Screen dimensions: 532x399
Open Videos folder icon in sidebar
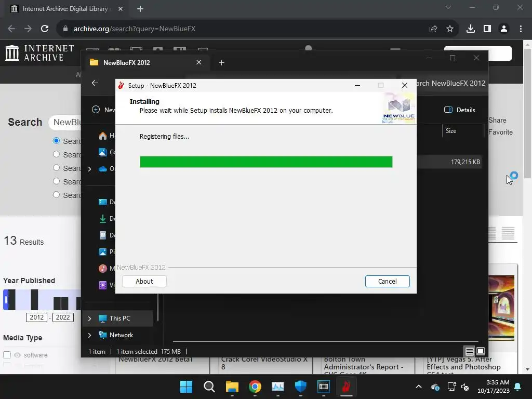coord(103,285)
